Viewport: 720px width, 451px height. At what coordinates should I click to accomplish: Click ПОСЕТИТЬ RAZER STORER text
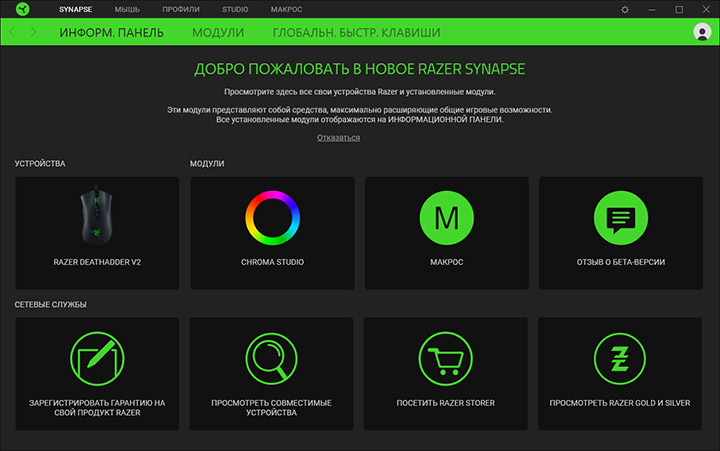tap(445, 403)
